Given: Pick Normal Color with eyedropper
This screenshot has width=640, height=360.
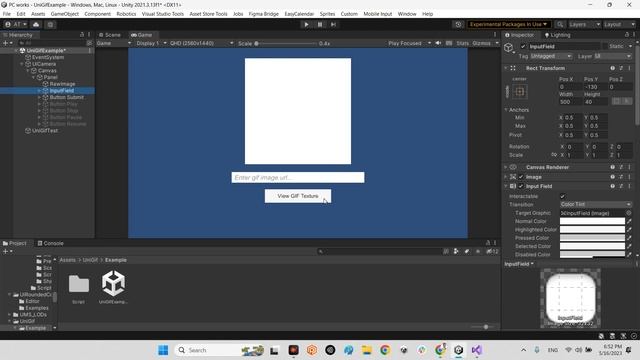Looking at the screenshot, I should 629,221.
